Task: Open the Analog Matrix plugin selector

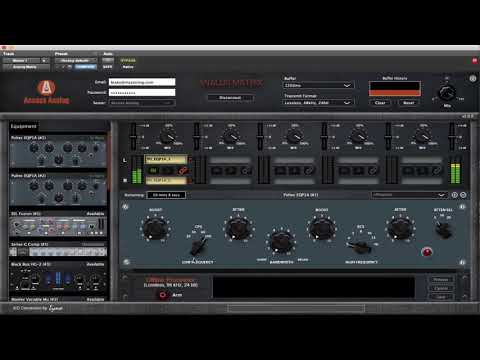Action: point(26,67)
